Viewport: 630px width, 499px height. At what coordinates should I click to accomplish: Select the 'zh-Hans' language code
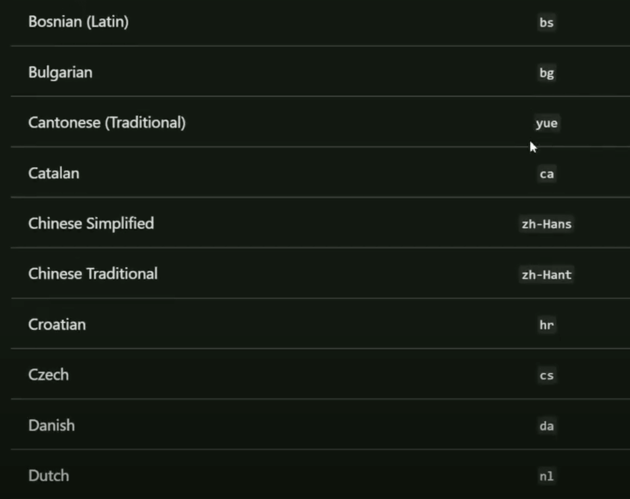[546, 224]
